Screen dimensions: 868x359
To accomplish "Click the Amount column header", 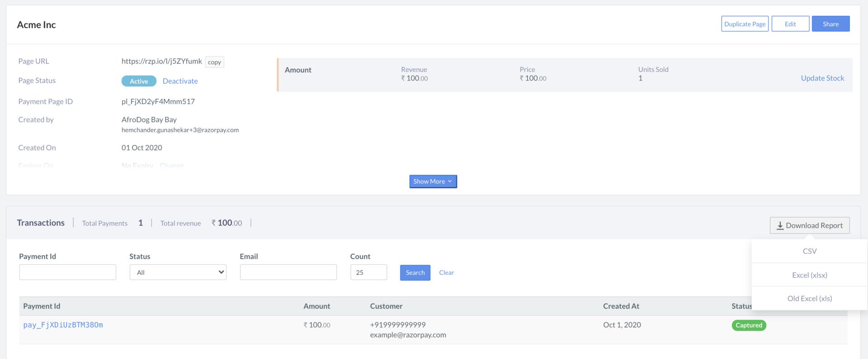I will point(316,306).
